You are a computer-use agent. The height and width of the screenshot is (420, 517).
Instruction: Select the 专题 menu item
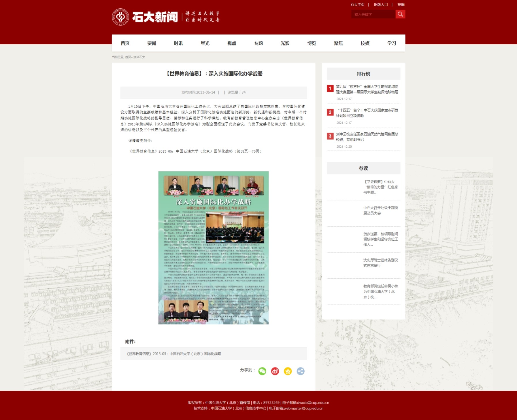258,43
